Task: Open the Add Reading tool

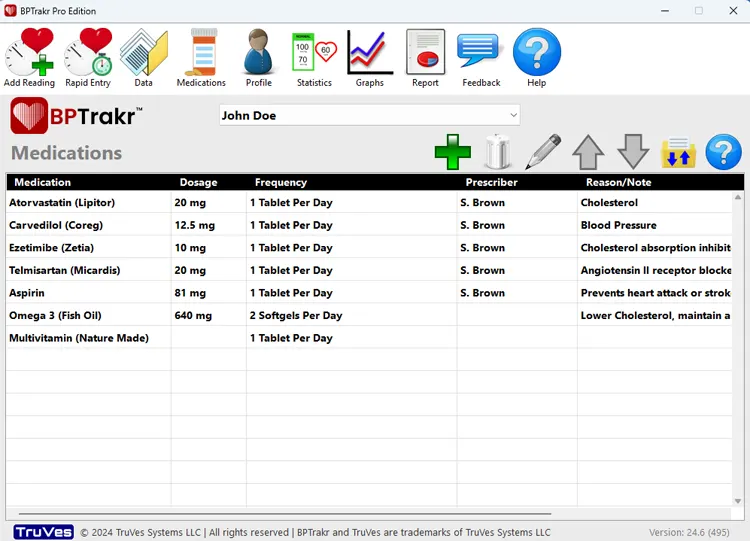Action: [x=29, y=57]
